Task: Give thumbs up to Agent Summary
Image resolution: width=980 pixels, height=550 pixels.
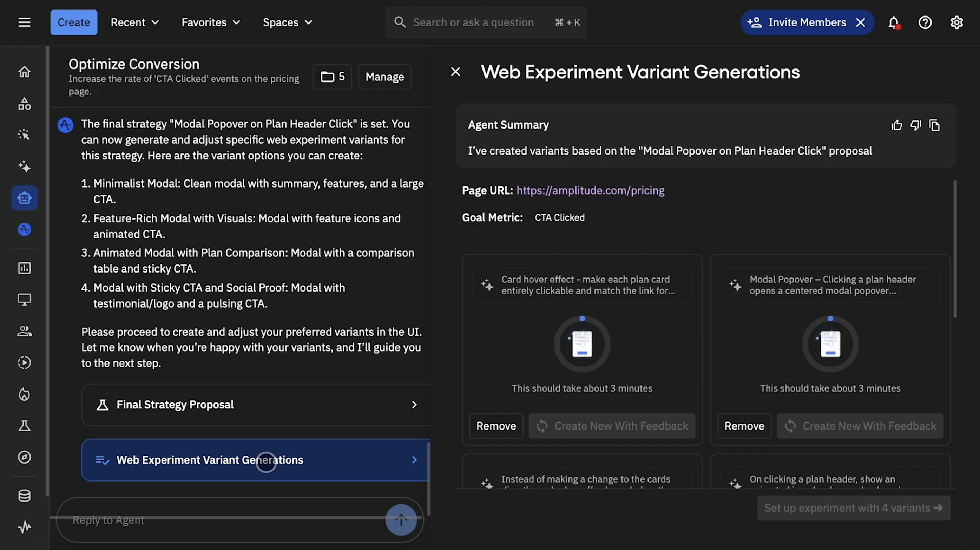Action: [x=897, y=125]
